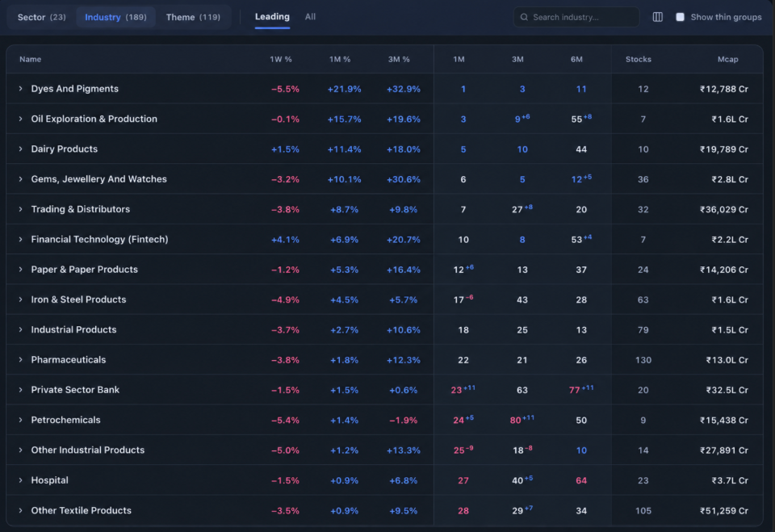Viewport: 775px width, 532px height.
Task: Select the Industry tab
Action: (115, 17)
